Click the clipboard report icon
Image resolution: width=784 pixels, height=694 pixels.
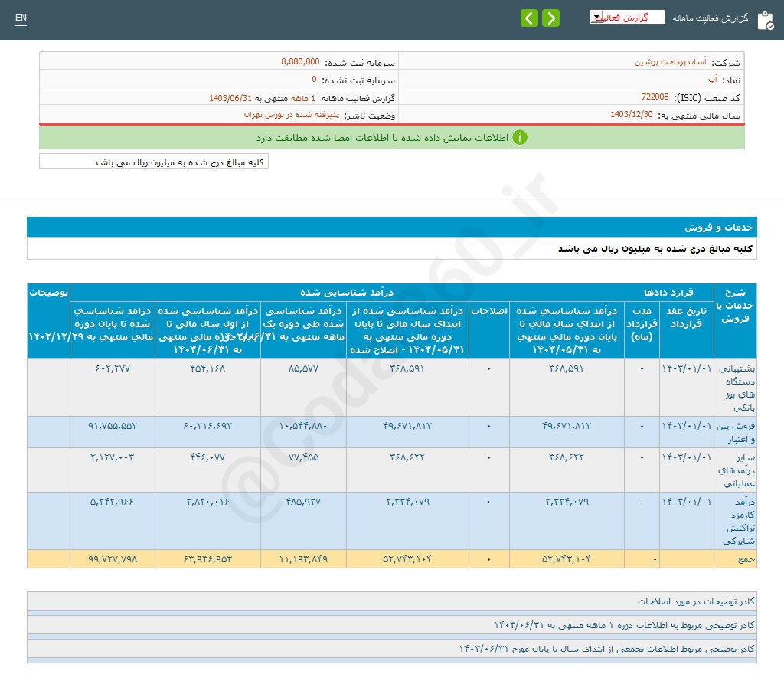(766, 20)
